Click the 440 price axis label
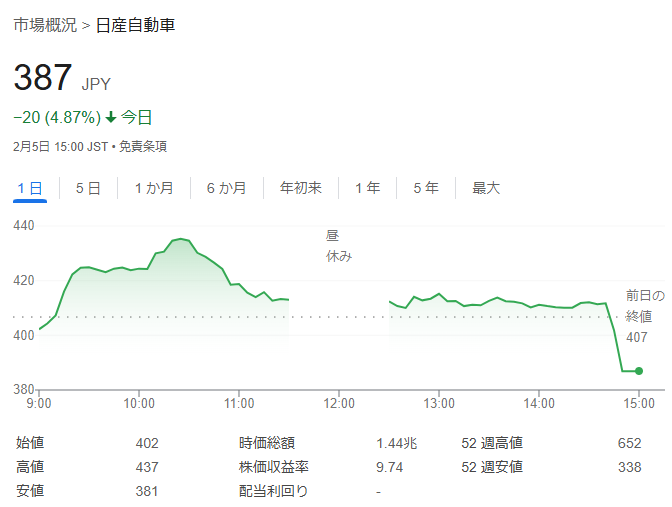Image resolution: width=672 pixels, height=507 pixels. click(24, 225)
